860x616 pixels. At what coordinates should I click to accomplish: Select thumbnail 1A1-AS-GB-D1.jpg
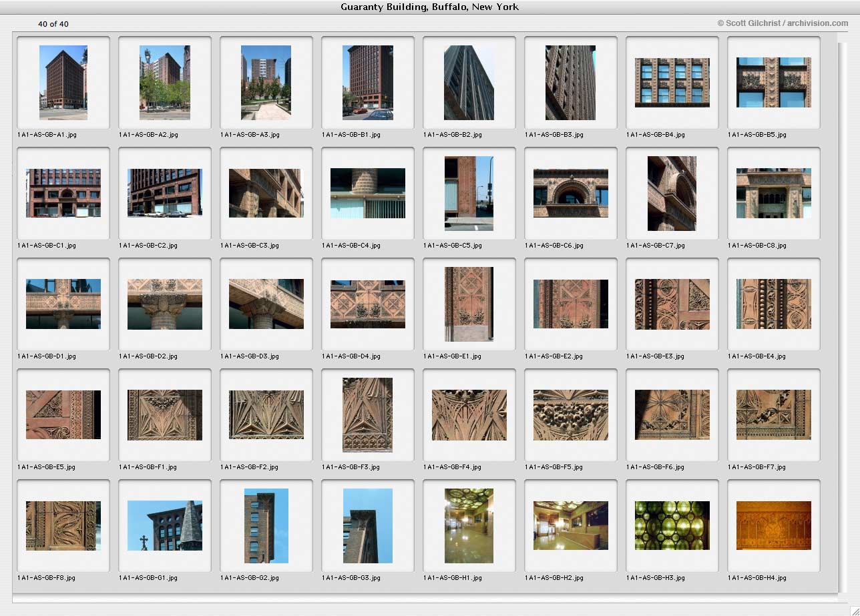coord(63,304)
